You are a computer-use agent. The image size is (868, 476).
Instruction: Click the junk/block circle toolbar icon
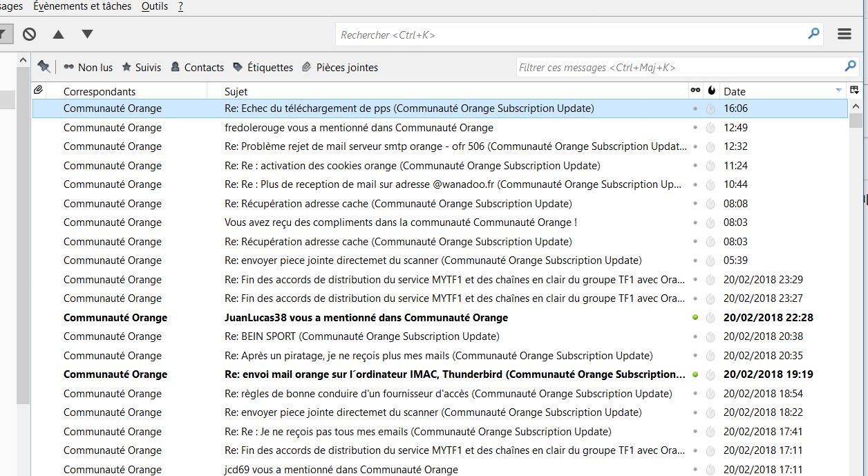(29, 34)
